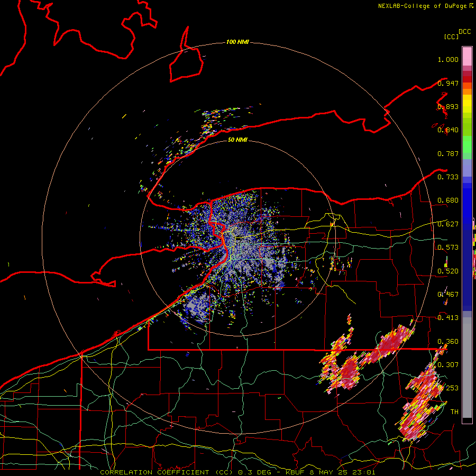Select the 0.840 legend value

[x=448, y=130]
